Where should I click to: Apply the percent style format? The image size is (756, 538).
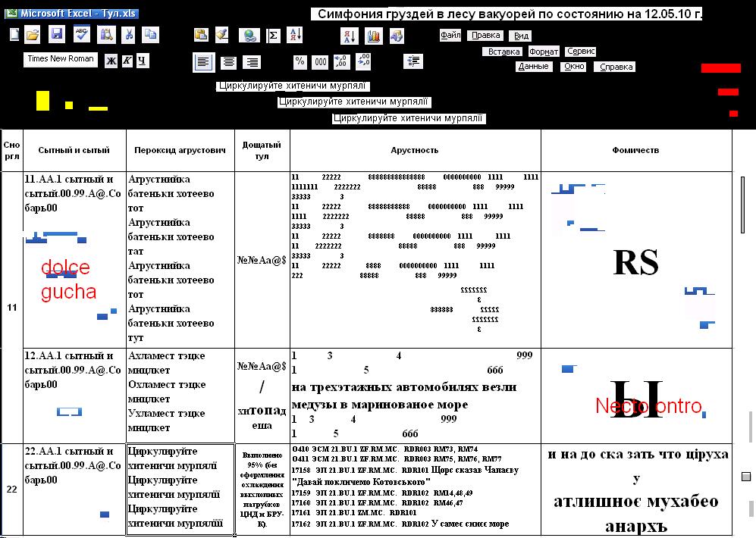click(x=300, y=61)
